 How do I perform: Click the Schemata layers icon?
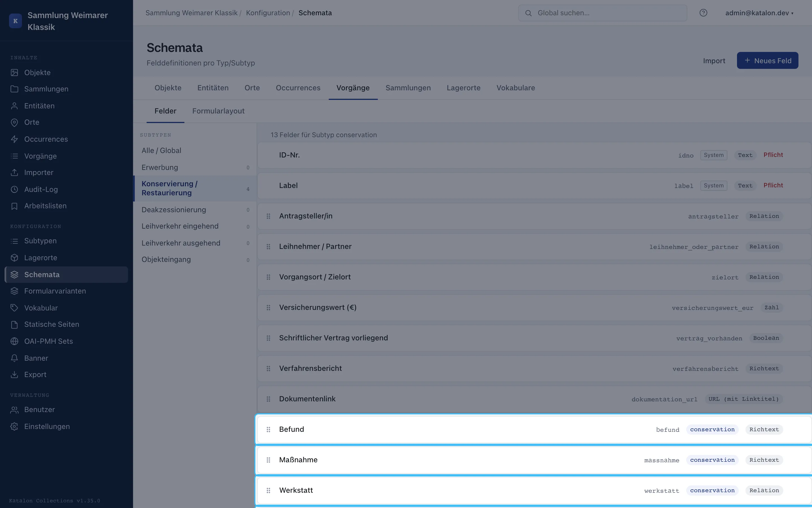[14, 275]
